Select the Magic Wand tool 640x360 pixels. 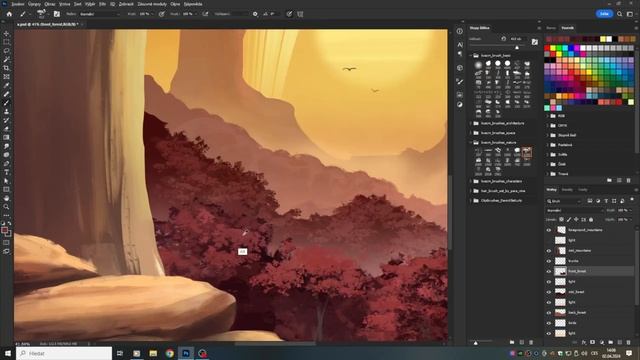tap(6, 60)
